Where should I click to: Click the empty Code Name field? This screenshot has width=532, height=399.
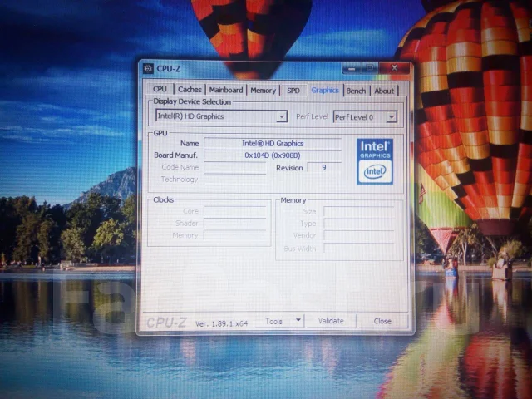point(234,167)
